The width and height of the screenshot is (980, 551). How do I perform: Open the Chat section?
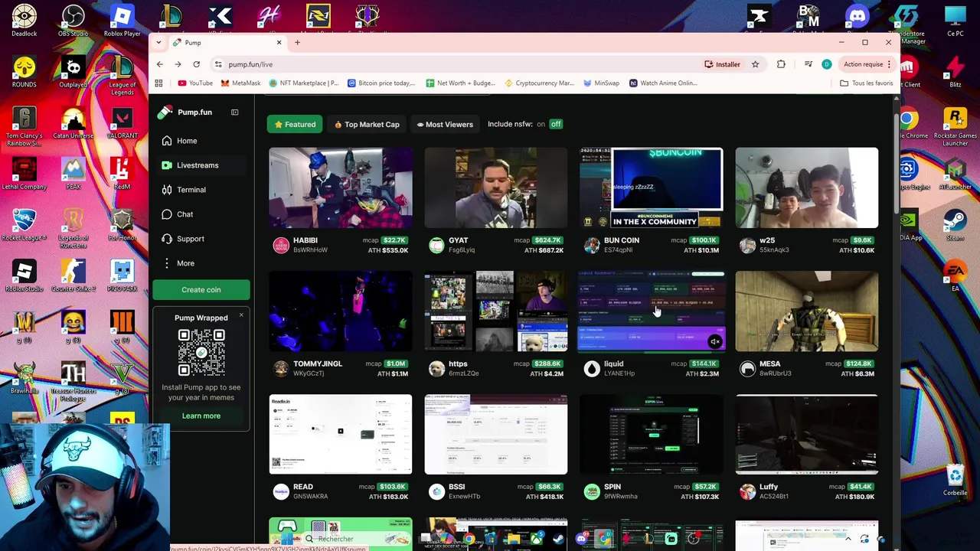185,214
